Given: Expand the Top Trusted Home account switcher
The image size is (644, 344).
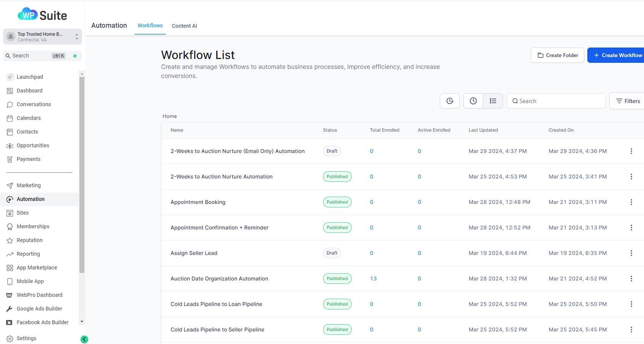Looking at the screenshot, I should (x=43, y=37).
